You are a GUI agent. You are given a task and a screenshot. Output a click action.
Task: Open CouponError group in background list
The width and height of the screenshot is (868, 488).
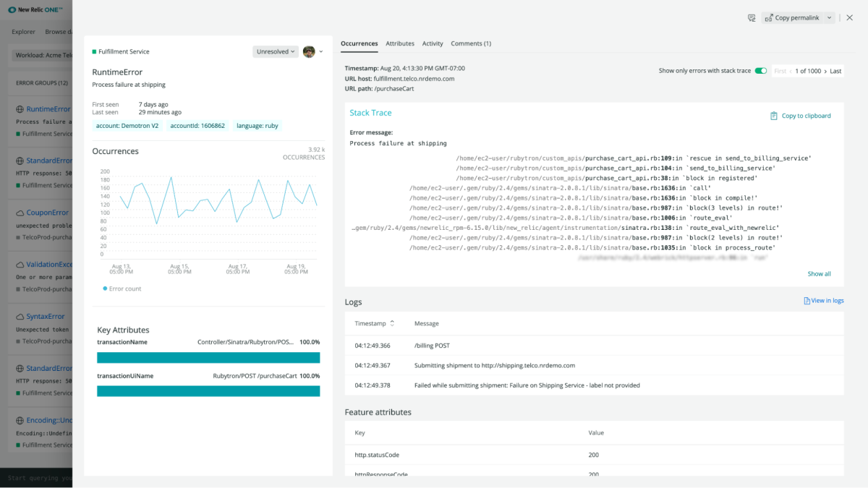[48, 213]
